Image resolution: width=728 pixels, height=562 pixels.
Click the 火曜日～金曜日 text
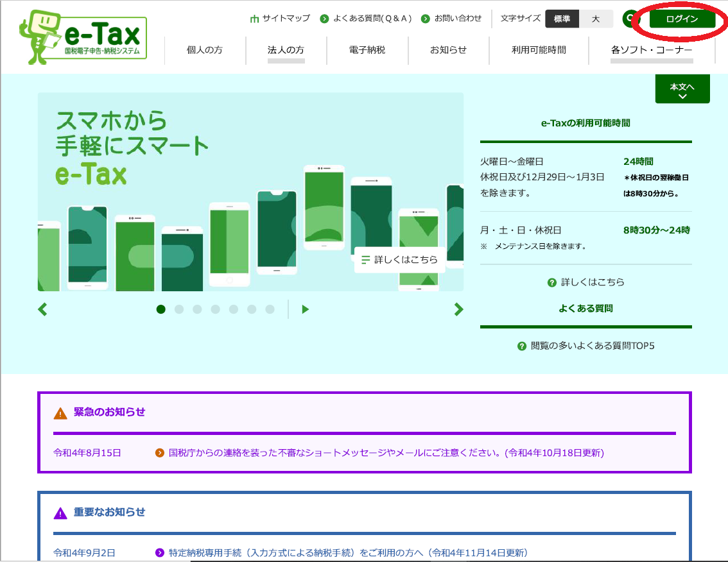coord(512,162)
